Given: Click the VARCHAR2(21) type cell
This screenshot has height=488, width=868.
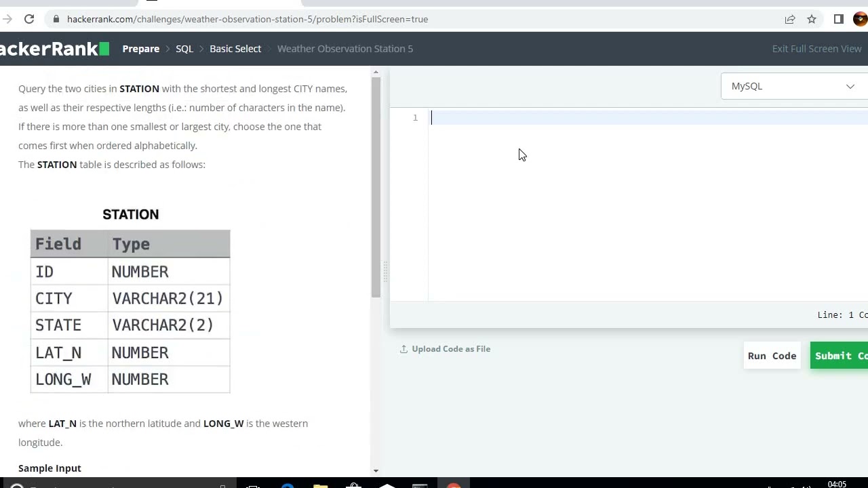Looking at the screenshot, I should click(x=167, y=299).
